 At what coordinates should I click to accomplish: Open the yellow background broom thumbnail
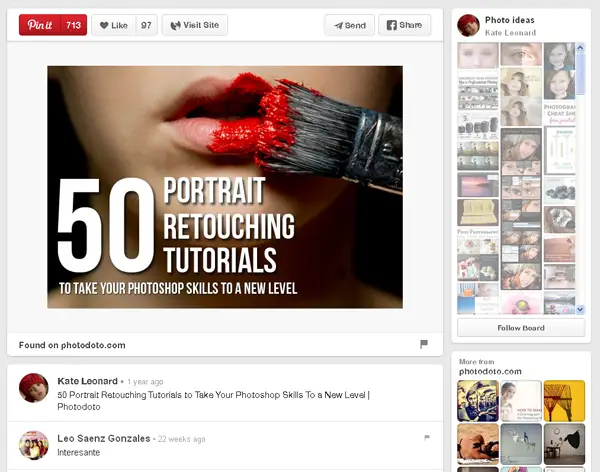point(564,401)
